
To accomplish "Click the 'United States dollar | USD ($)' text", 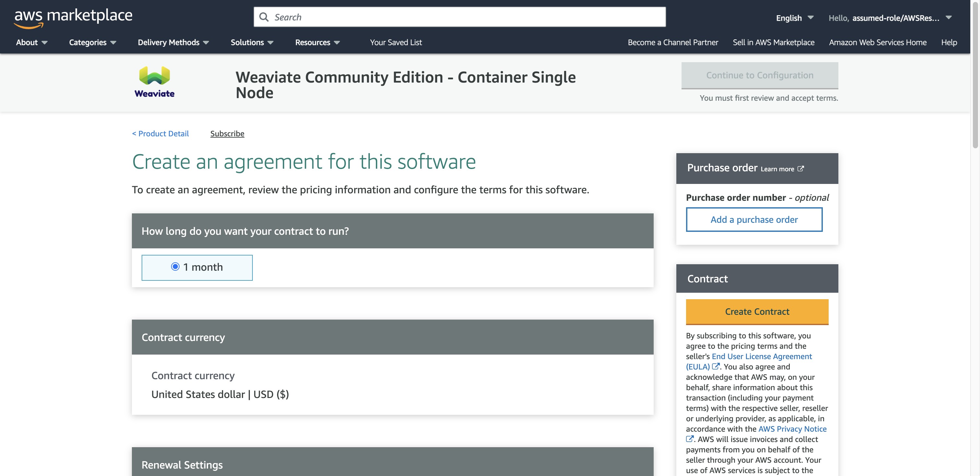I will click(220, 395).
